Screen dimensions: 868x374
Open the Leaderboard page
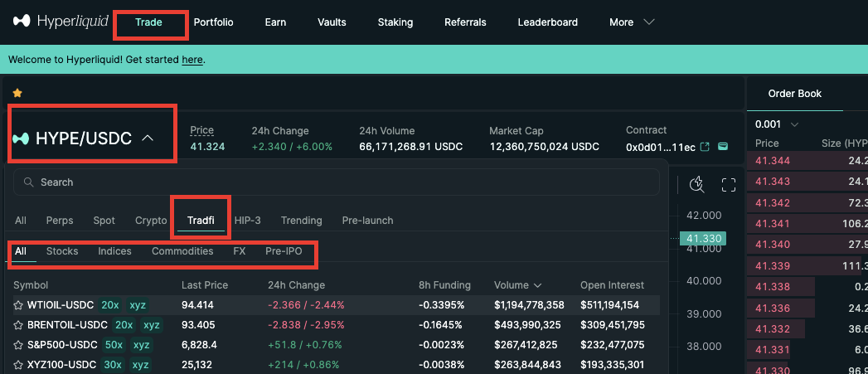click(x=547, y=22)
